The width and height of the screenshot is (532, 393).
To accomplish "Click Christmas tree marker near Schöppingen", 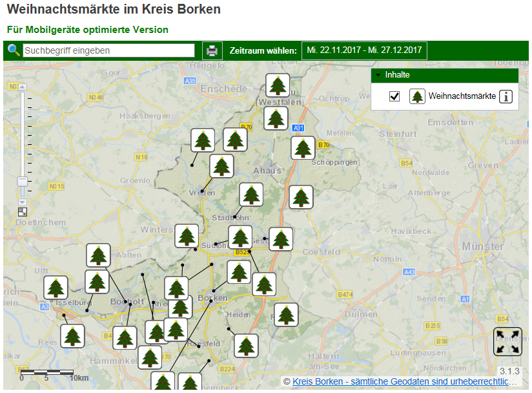I will [x=303, y=148].
